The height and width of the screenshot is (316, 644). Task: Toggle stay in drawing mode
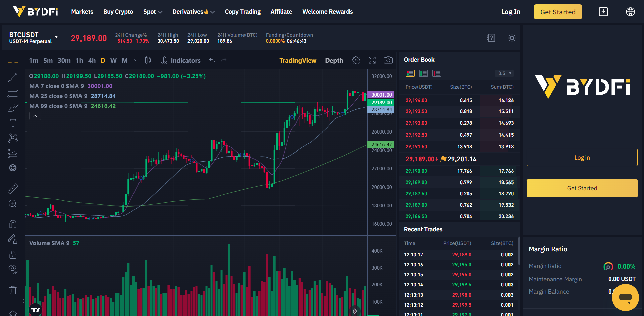pyautogui.click(x=13, y=239)
